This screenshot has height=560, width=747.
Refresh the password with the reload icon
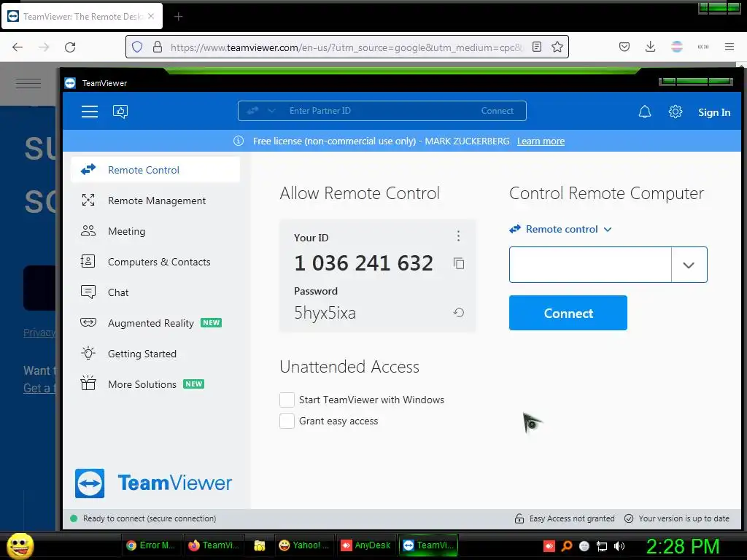[x=459, y=313]
